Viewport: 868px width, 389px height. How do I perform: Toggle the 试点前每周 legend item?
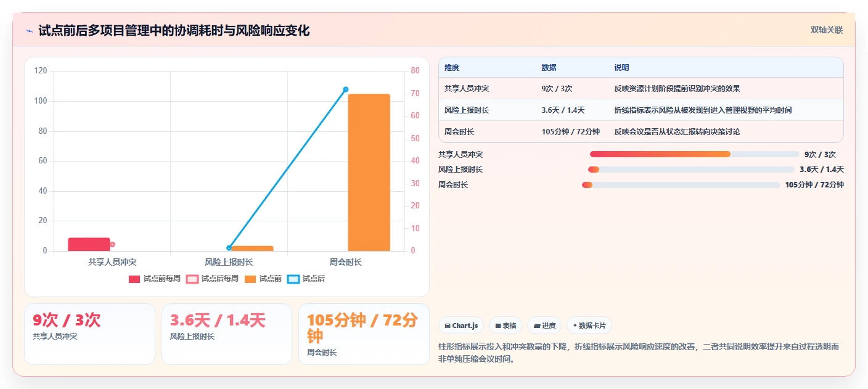point(154,279)
